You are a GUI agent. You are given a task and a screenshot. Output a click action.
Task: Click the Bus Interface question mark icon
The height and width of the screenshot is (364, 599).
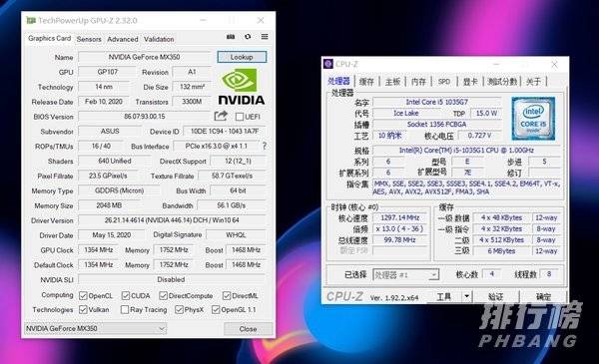tap(264, 146)
